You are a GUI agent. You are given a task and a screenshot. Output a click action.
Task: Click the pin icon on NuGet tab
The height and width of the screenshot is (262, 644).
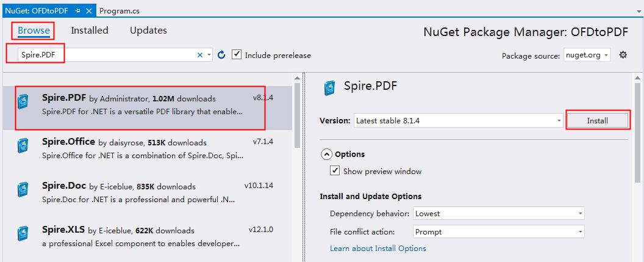[x=78, y=11]
